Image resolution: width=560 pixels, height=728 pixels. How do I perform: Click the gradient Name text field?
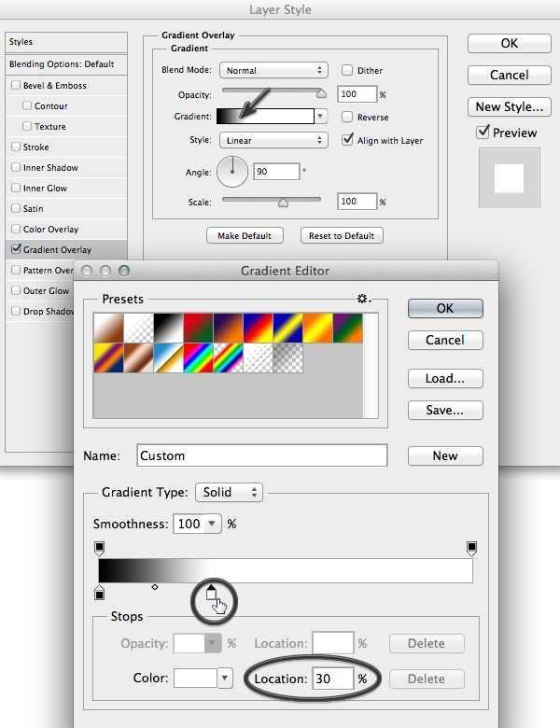pyautogui.click(x=261, y=455)
